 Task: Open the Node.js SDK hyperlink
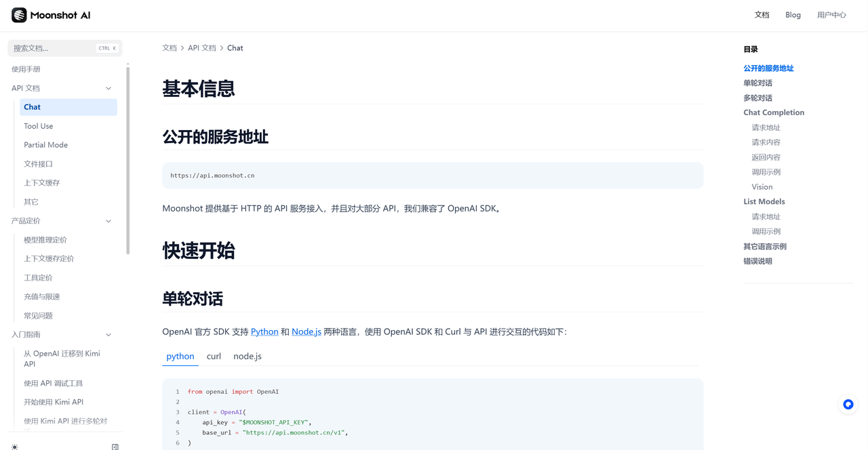(307, 331)
